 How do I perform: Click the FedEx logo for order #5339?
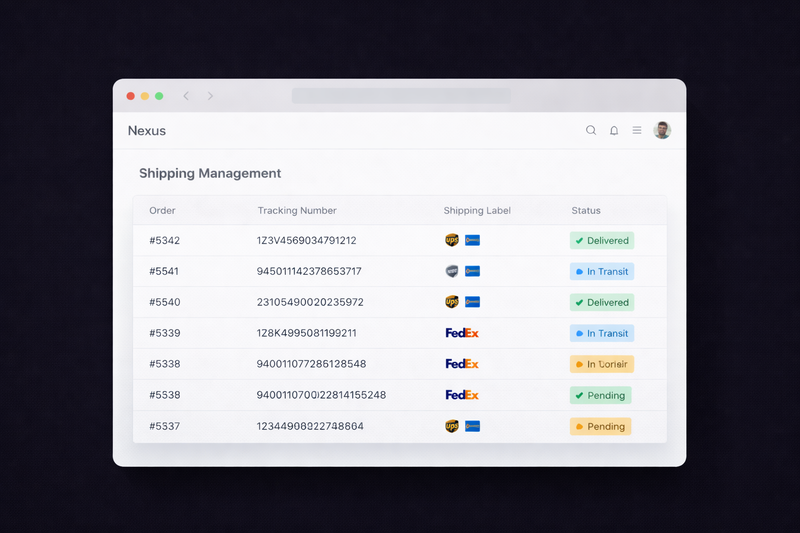point(462,333)
